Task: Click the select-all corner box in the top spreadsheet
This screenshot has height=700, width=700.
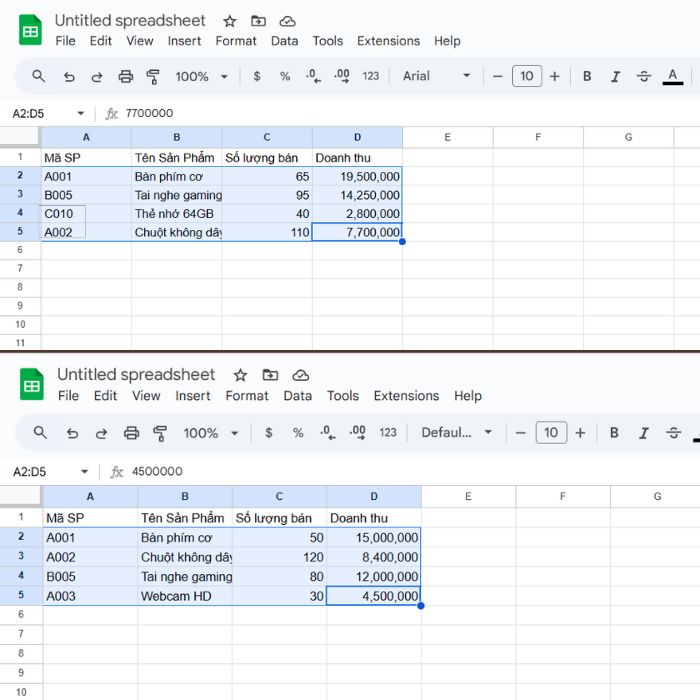Action: (20, 137)
